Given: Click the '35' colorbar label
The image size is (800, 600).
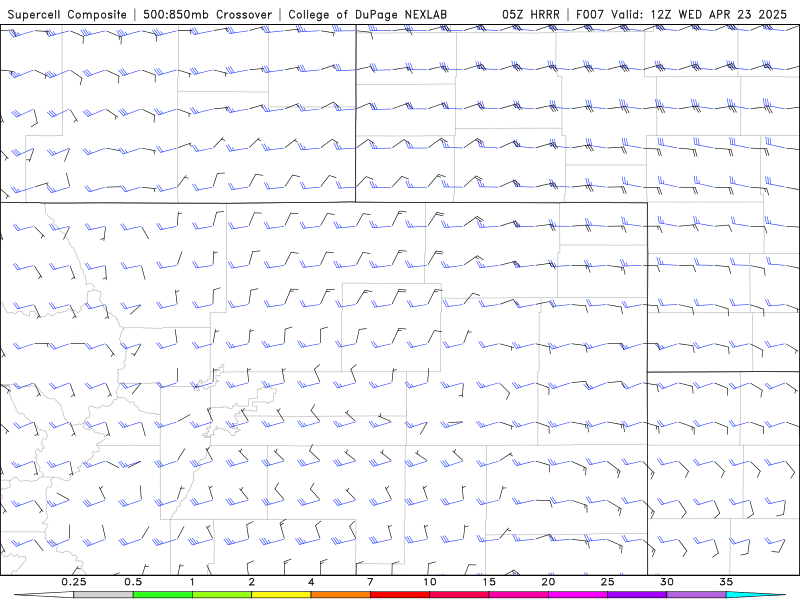Looking at the screenshot, I should coord(726,582).
